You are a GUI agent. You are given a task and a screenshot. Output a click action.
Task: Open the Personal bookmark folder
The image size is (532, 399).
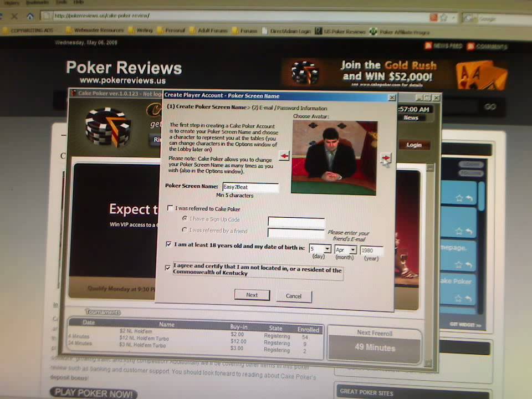pos(171,30)
